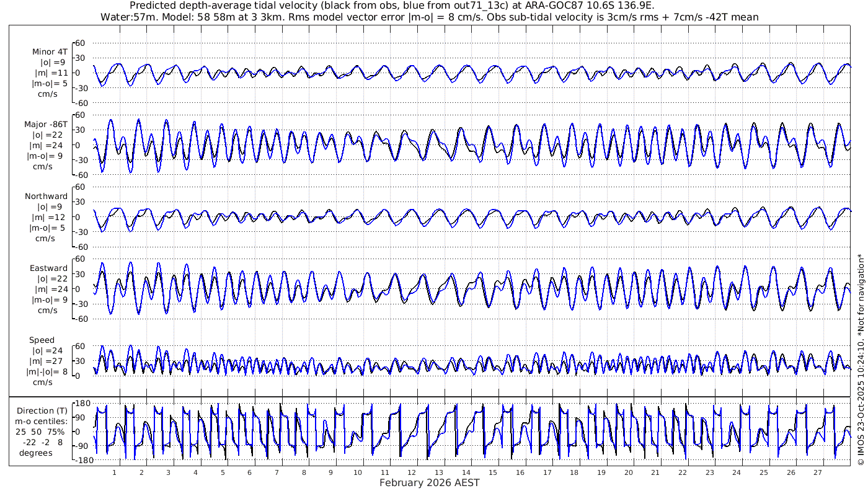
Task: Click the 'February 2026 AEST' axis title
Action: tap(429, 483)
